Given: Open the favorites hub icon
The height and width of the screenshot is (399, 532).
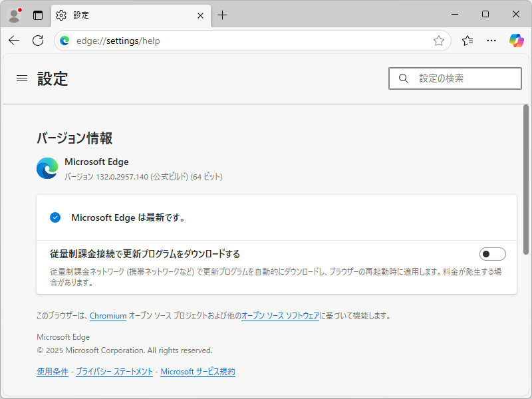Looking at the screenshot, I should tap(466, 41).
